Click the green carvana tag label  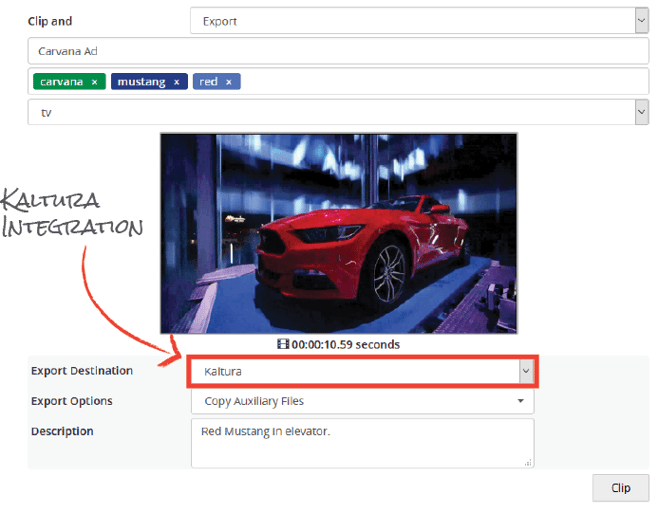[x=62, y=82]
